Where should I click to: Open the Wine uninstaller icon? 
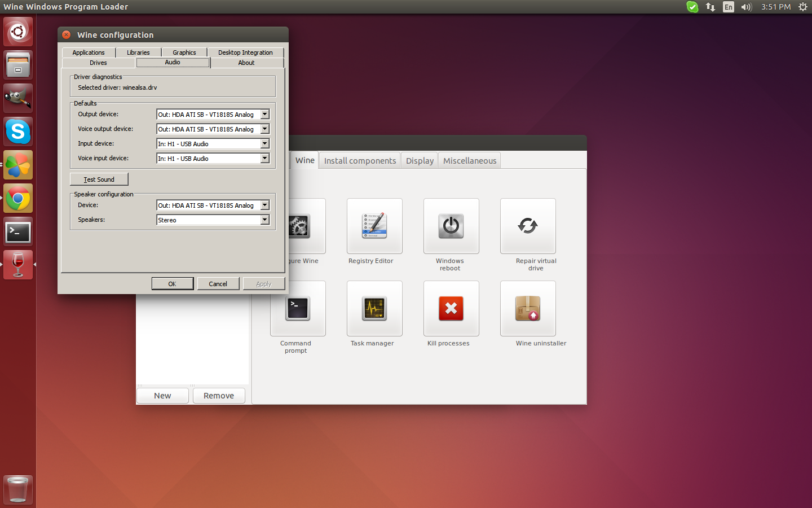tap(528, 308)
